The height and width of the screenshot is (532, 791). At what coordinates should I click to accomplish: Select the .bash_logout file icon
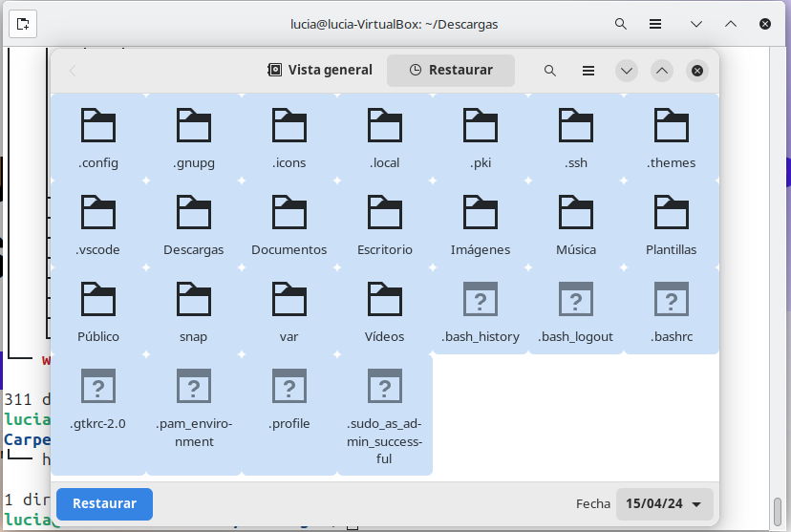click(x=576, y=299)
